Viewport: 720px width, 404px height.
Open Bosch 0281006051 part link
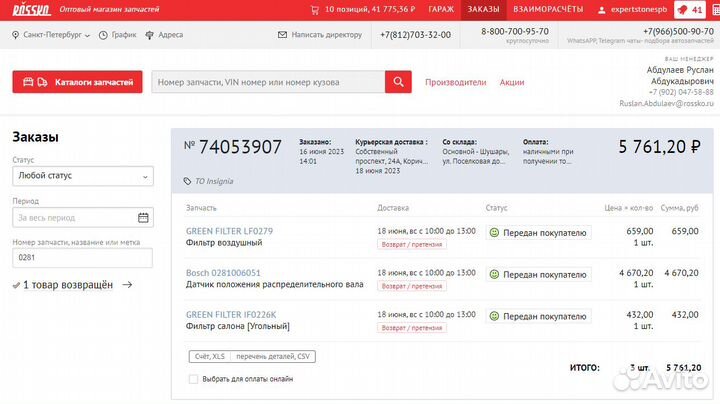click(x=223, y=273)
